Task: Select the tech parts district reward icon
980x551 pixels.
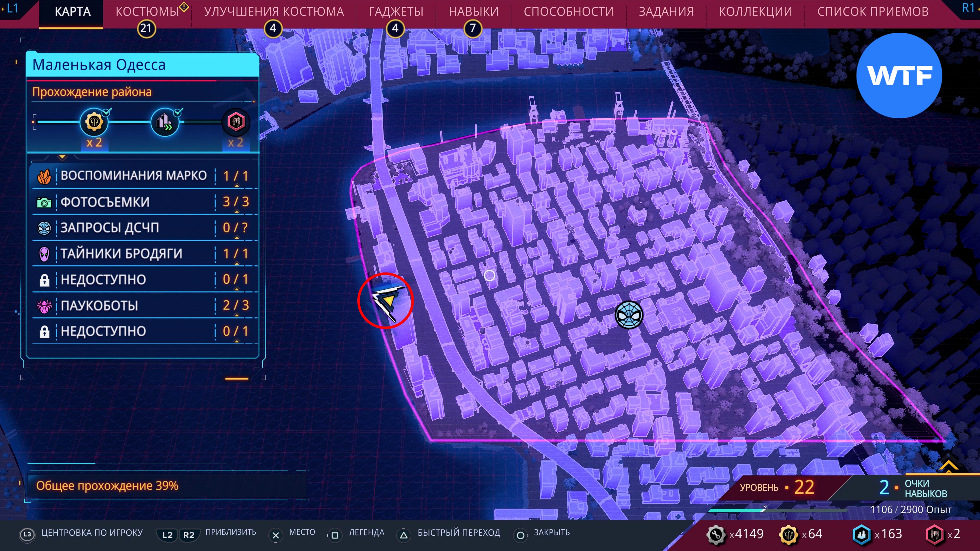Action: (x=94, y=122)
